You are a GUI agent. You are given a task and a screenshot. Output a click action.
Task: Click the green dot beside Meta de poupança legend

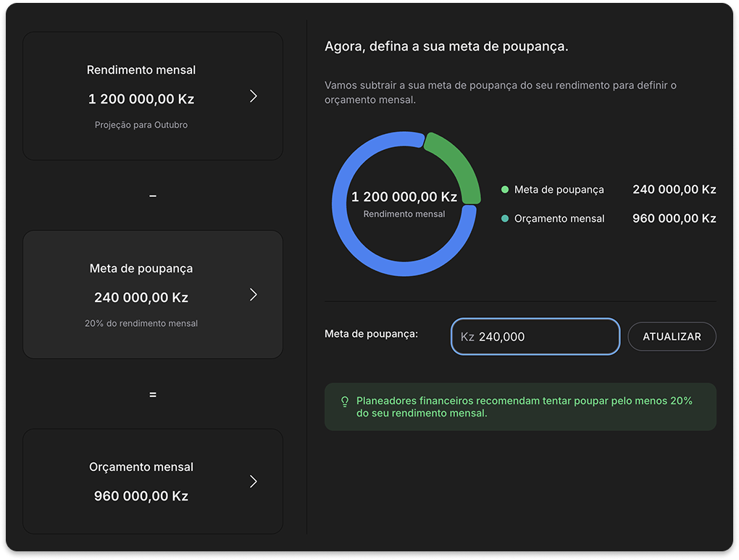tap(504, 190)
